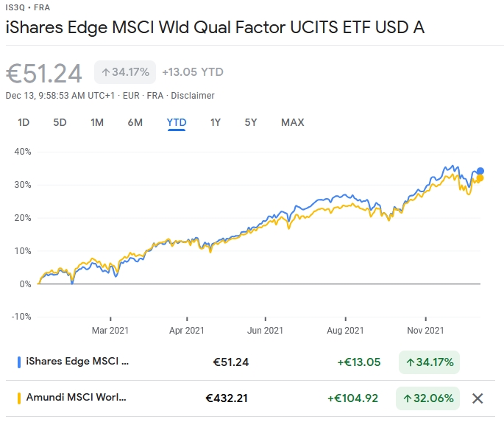Click the blue iShares line endpoint dot
This screenshot has width=504, height=422.
click(480, 171)
